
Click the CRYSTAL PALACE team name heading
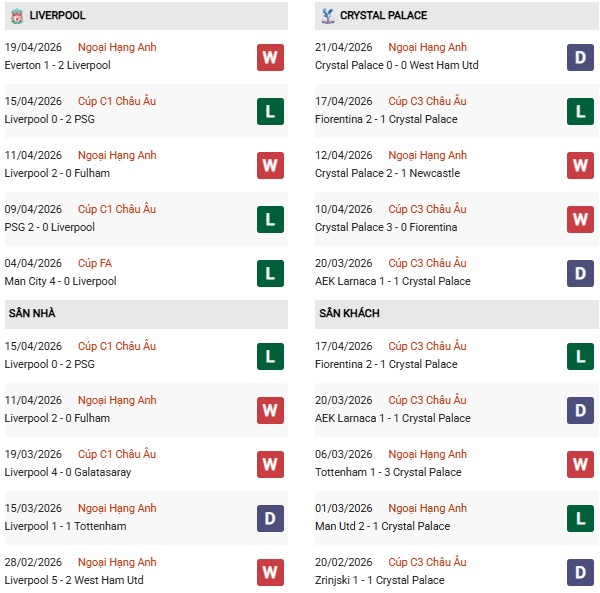click(383, 16)
